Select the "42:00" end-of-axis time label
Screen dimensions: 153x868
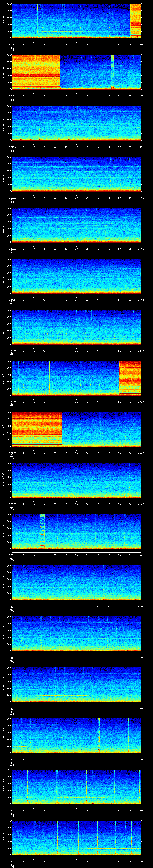coord(141,657)
